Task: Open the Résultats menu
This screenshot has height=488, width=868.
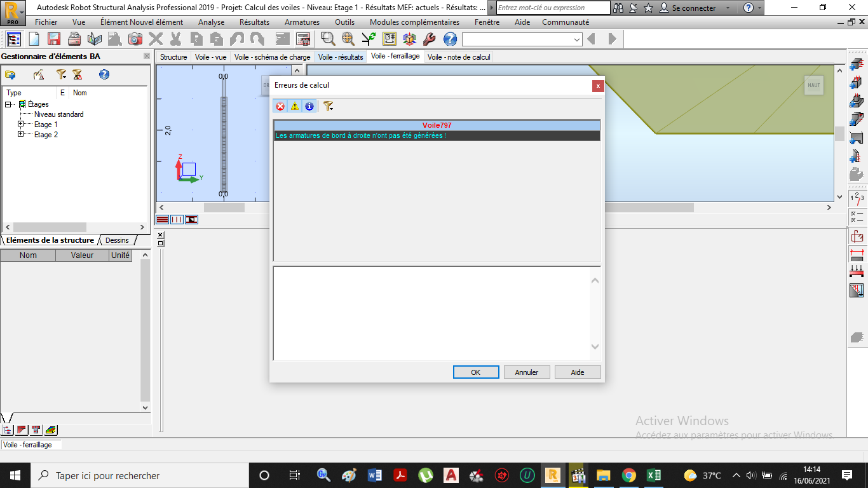Action: 254,22
